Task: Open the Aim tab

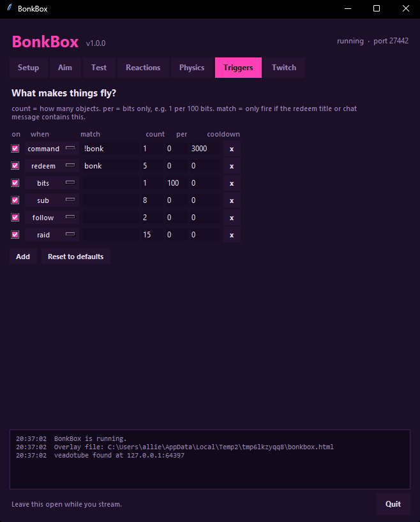Action: 65,68
